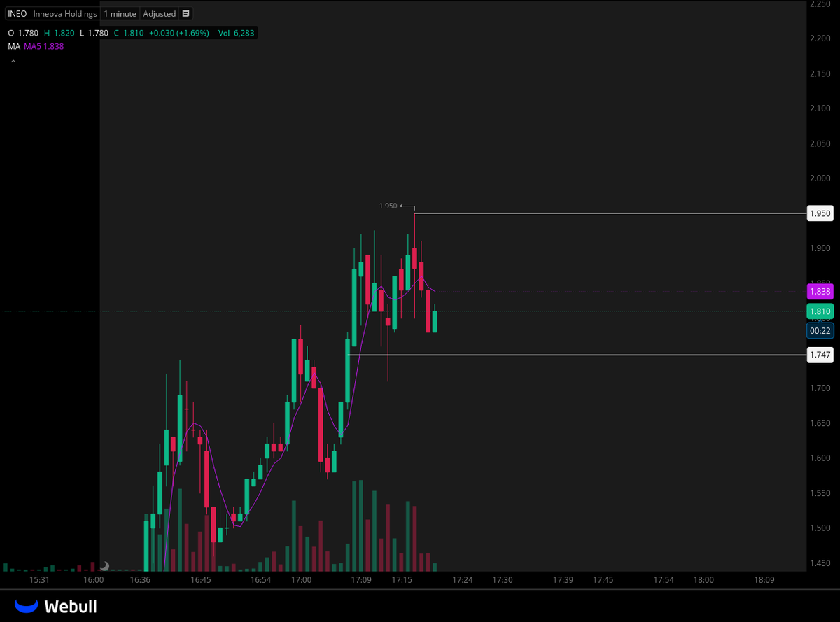Image resolution: width=840 pixels, height=622 pixels.
Task: Click the 17:00 time axis label
Action: point(301,580)
